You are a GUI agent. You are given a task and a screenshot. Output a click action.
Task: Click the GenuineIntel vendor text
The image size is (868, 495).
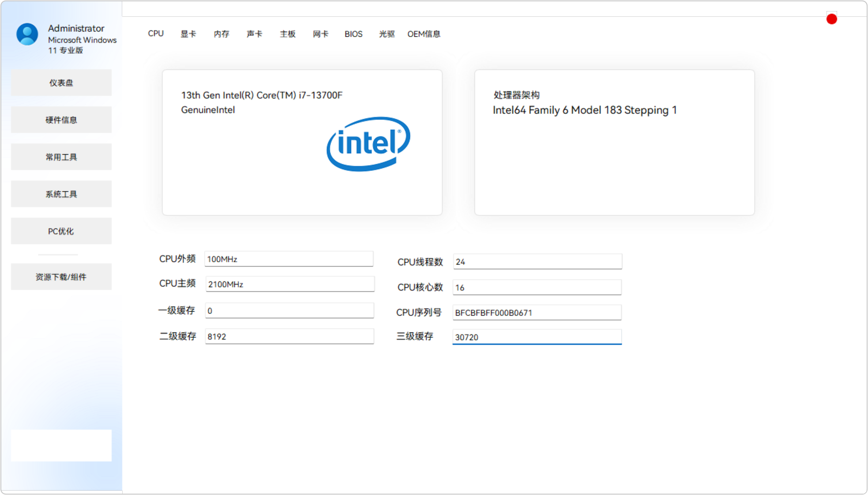click(x=208, y=110)
